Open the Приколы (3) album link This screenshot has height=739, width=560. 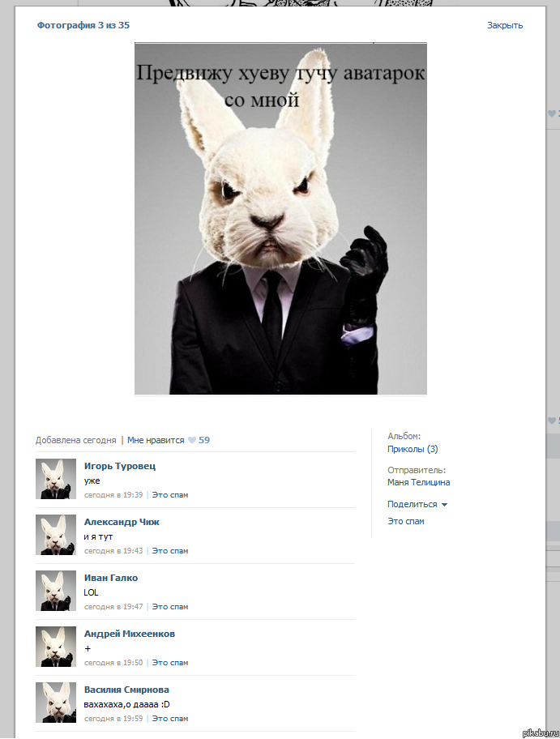click(413, 449)
